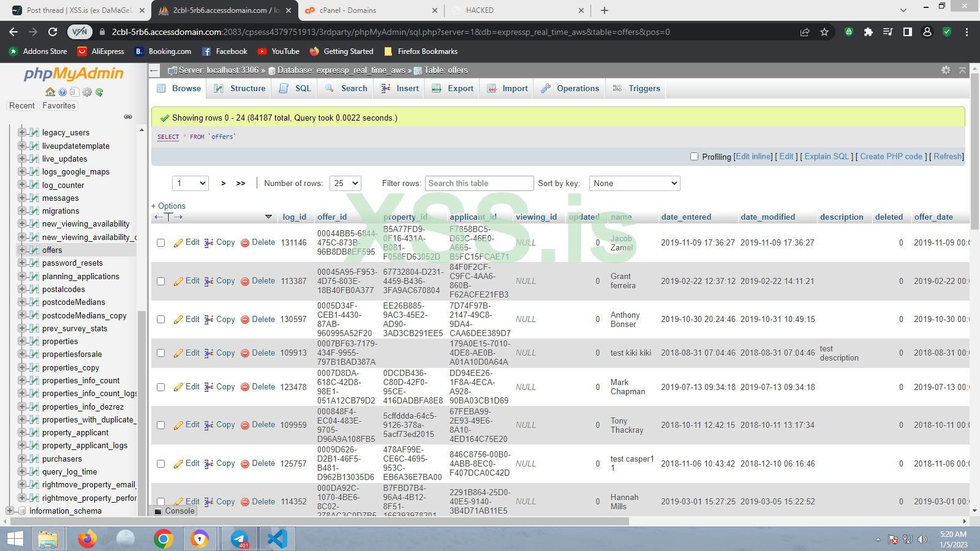Open the Operations tab
This screenshot has width=980, height=551.
pyautogui.click(x=570, y=89)
